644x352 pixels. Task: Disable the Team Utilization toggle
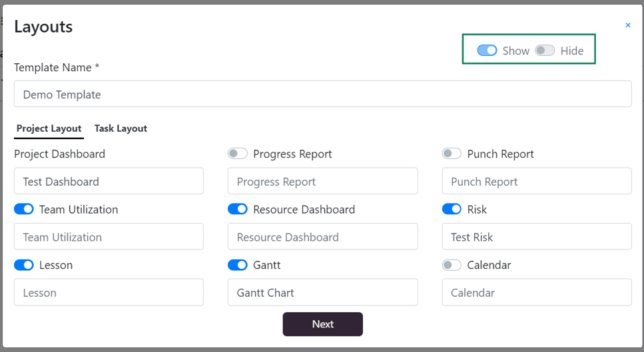[24, 209]
